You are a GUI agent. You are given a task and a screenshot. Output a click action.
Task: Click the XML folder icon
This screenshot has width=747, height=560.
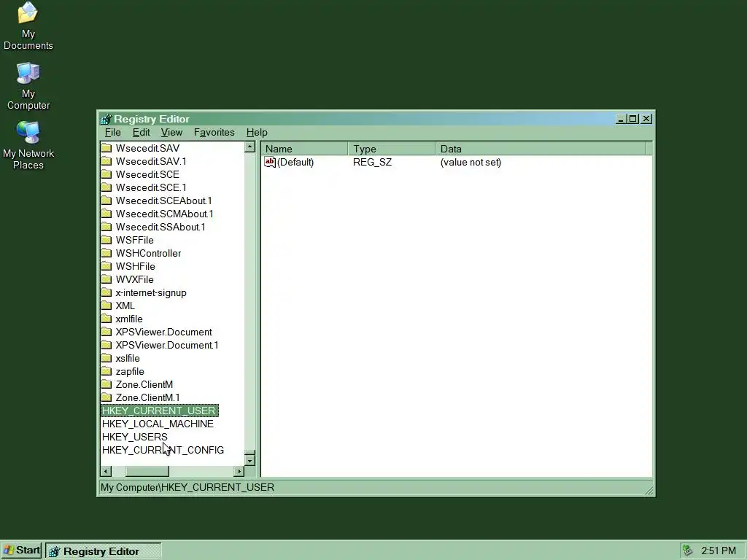coord(107,306)
